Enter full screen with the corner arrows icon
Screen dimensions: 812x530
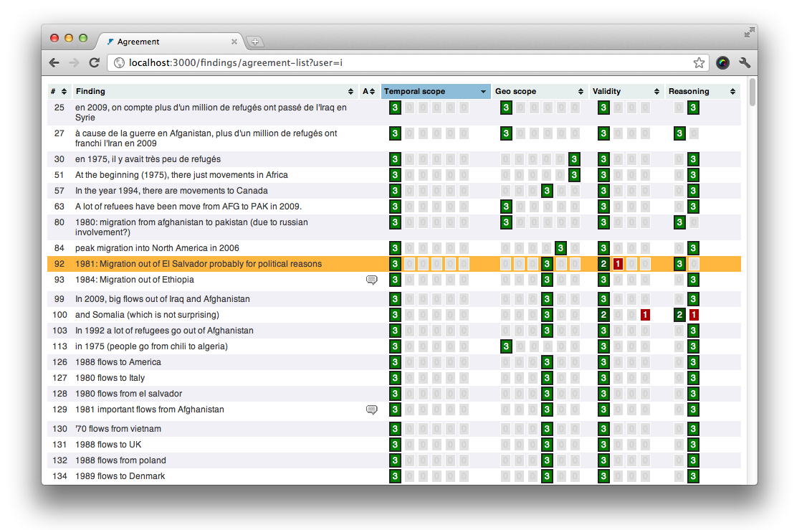click(749, 33)
